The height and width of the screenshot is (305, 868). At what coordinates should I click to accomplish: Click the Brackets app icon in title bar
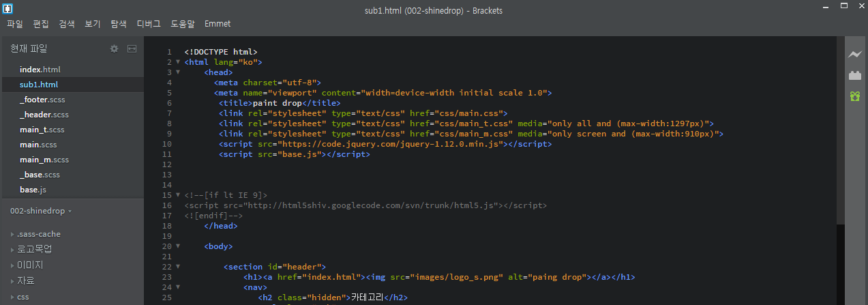click(x=7, y=9)
